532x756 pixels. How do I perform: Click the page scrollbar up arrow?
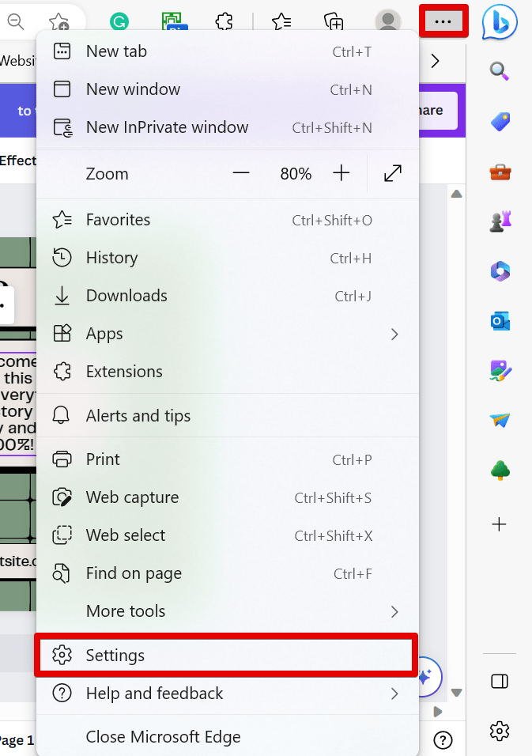tap(456, 195)
